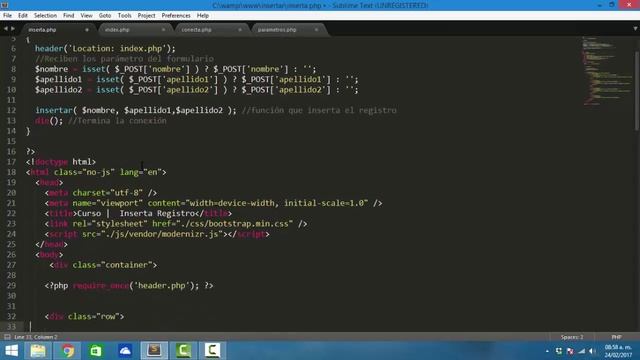This screenshot has height=360, width=640.
Task: Click the meta viewport line
Action: [x=213, y=203]
